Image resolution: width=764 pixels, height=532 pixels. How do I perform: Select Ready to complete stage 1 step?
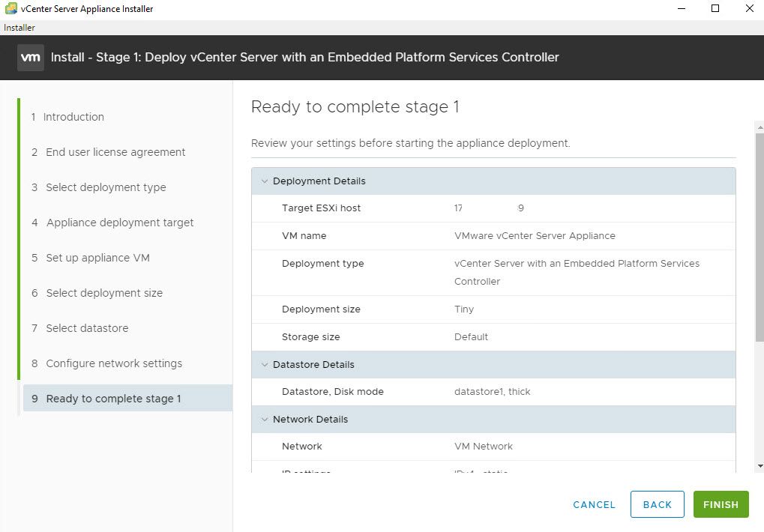[x=113, y=399]
